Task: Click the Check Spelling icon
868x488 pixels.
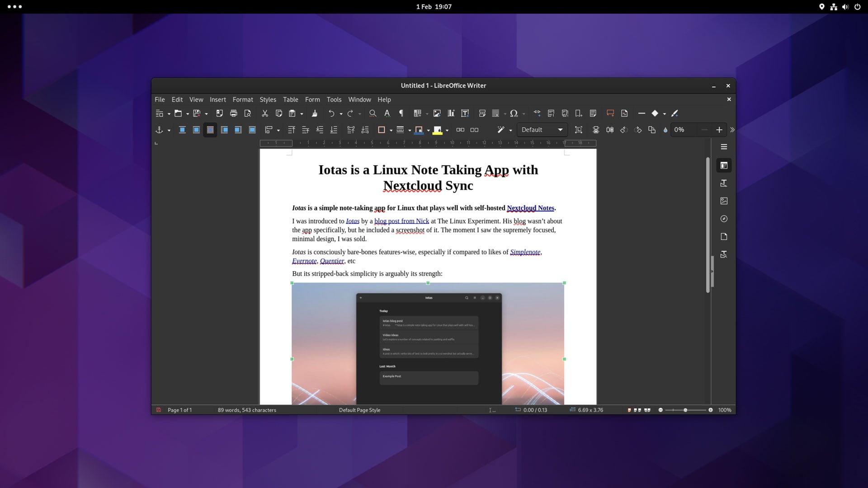Action: [x=387, y=113]
